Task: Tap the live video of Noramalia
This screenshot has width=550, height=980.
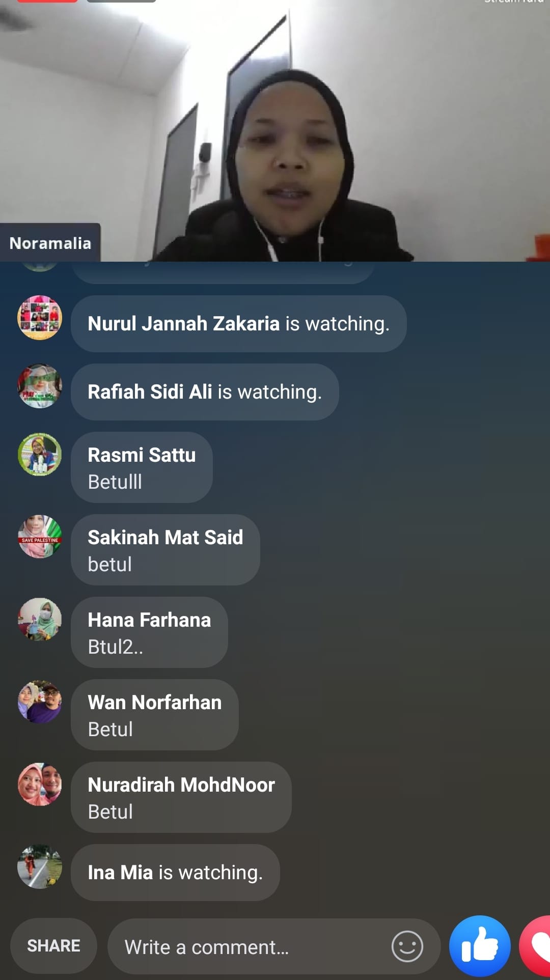Action: 275,131
